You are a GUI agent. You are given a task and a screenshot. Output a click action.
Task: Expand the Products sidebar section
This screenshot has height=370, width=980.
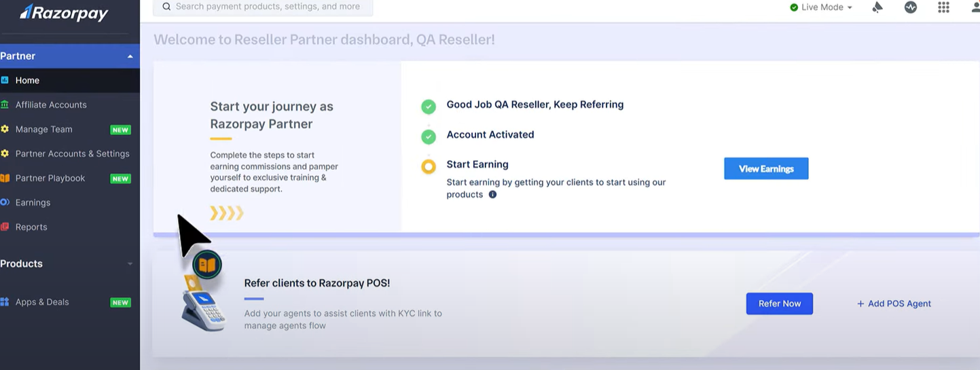click(x=130, y=264)
